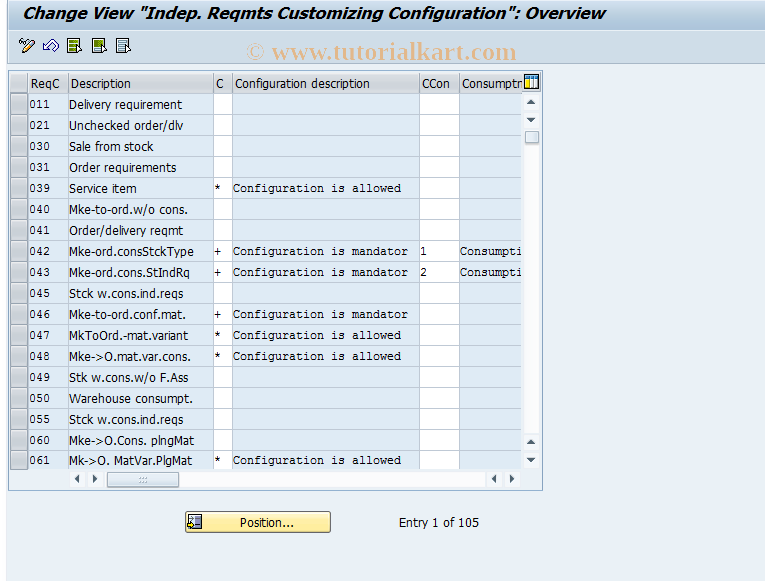Click the CCon field with value 2
Screen dimensions: 765x581
[x=439, y=272]
